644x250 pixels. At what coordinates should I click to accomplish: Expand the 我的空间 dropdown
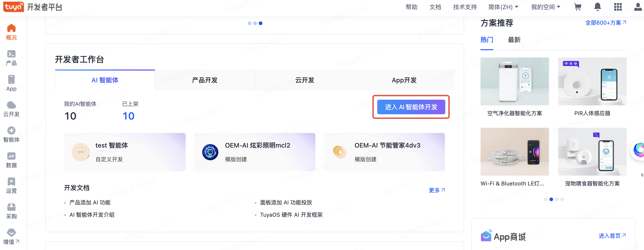pyautogui.click(x=546, y=7)
